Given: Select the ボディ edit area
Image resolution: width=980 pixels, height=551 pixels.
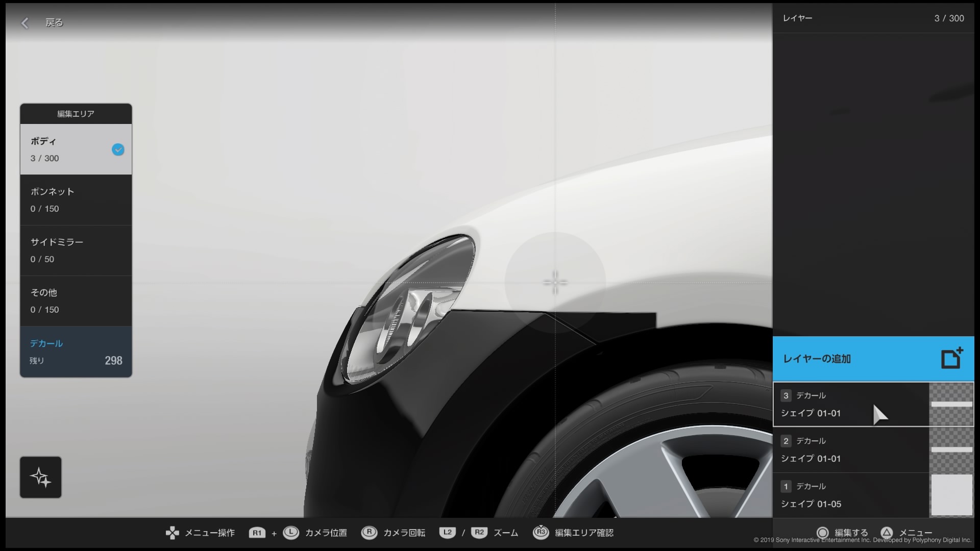Looking at the screenshot, I should 76,149.
